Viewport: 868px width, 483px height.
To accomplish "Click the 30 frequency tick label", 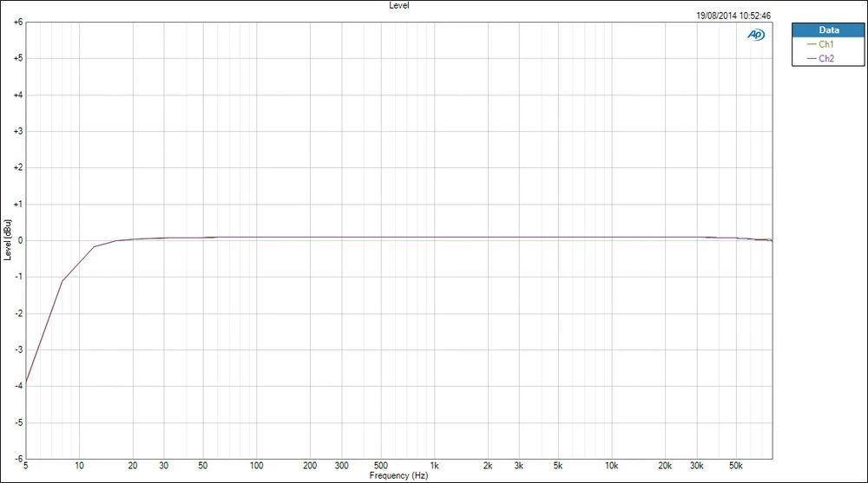I will [x=164, y=466].
